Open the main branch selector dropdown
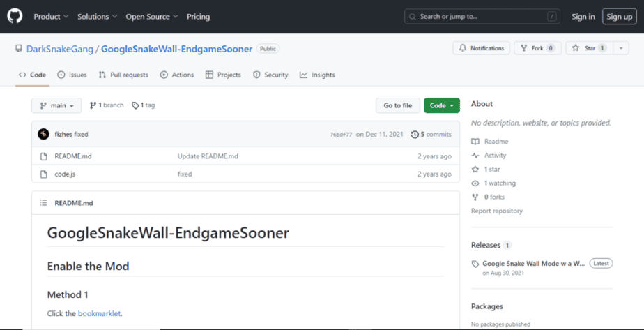 [x=56, y=105]
